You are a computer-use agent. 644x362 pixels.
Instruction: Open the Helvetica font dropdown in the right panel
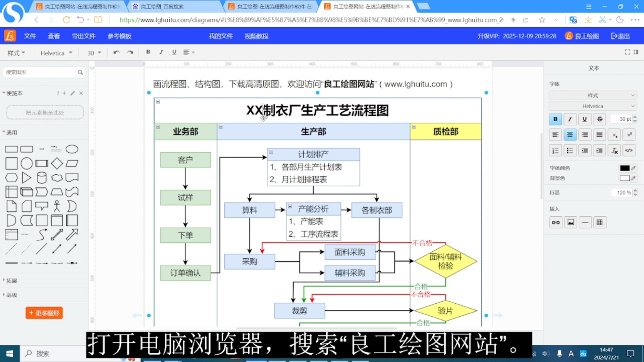tap(593, 106)
